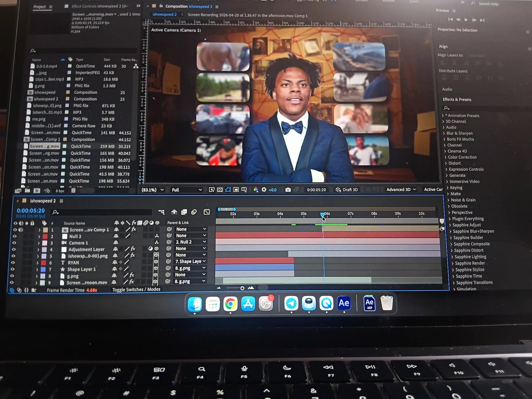The height and width of the screenshot is (399, 532).
Task: Toggle mask and shape path visibility icon
Action: [228, 189]
